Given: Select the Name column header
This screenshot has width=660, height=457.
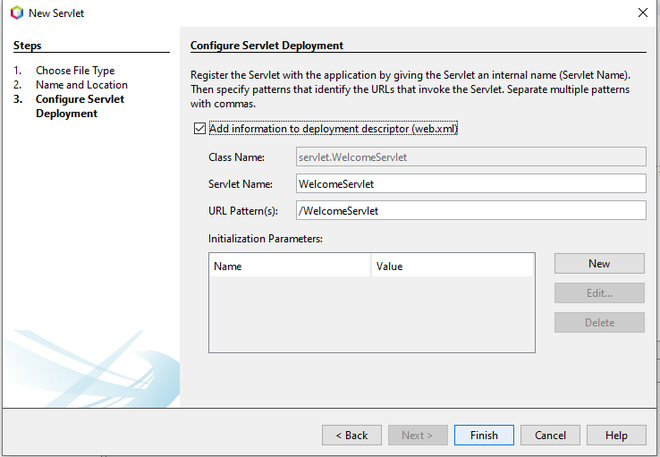Looking at the screenshot, I should click(289, 267).
